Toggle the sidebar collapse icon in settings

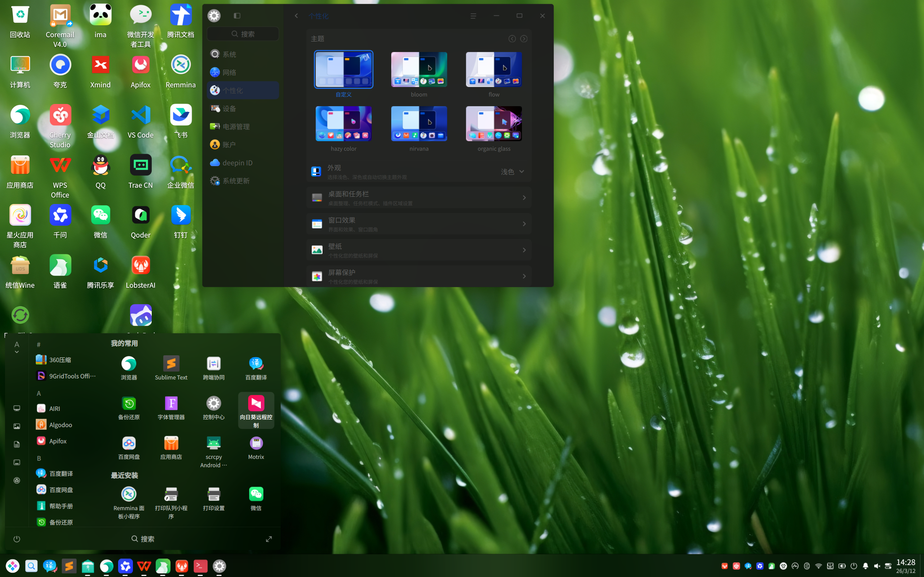coord(237,16)
